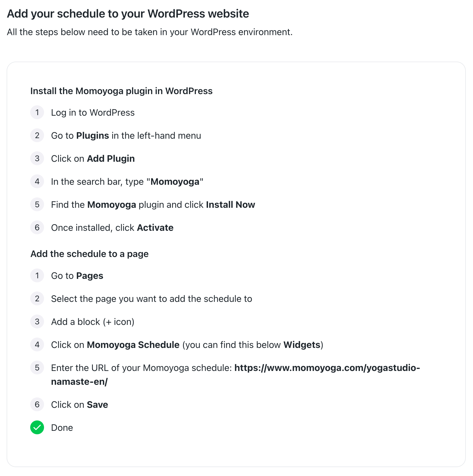Screen dimensions: 473x476
Task: Click step 6 badge beside Click on Save
Action: [37, 404]
